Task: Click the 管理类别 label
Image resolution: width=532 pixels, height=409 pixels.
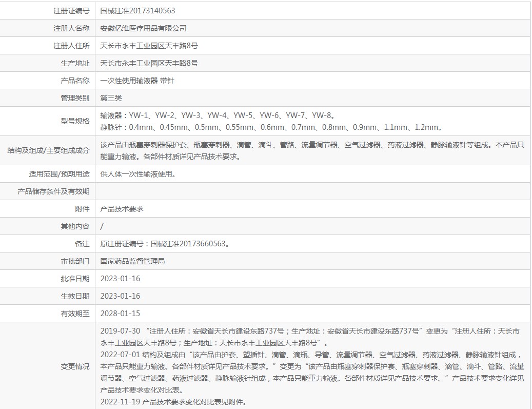Action: (x=75, y=98)
